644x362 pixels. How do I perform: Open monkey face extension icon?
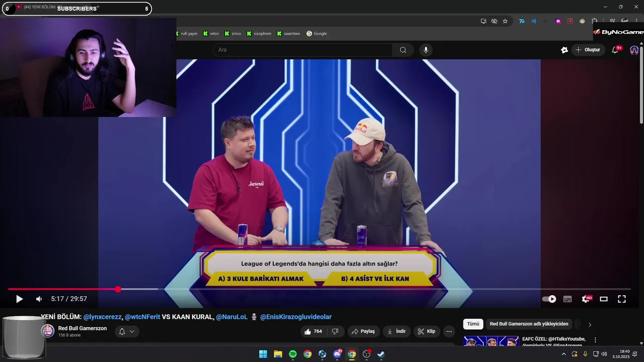[582, 21]
